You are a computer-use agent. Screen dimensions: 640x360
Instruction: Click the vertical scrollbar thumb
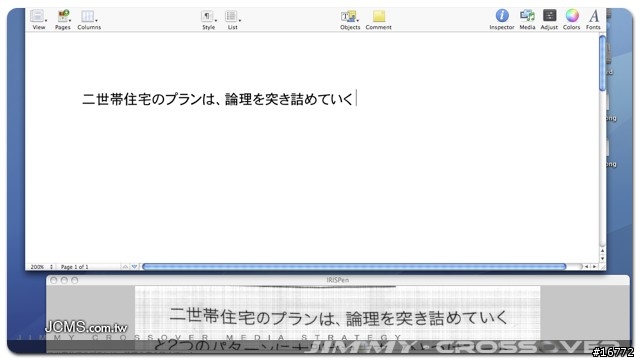pyautogui.click(x=602, y=63)
